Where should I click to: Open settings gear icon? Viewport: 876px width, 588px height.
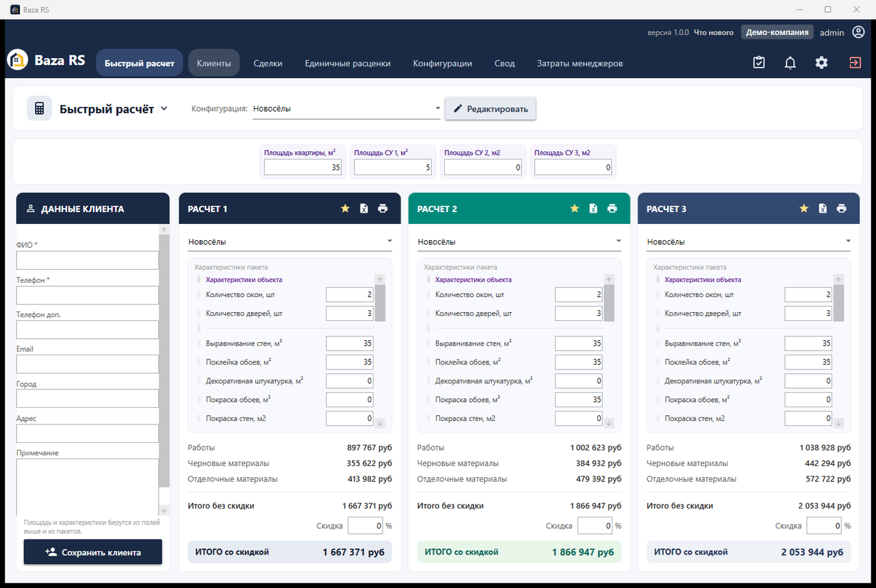coord(822,63)
